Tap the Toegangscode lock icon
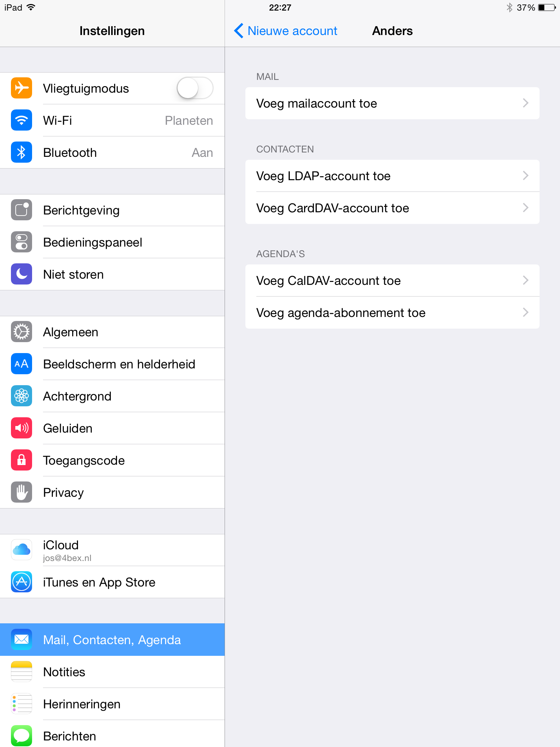The width and height of the screenshot is (560, 747). tap(22, 460)
